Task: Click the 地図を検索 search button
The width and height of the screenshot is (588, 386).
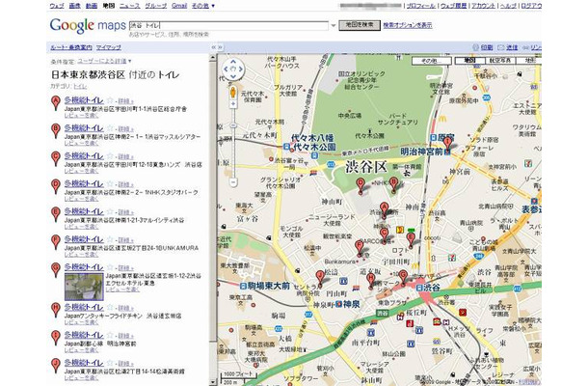Action: click(360, 25)
